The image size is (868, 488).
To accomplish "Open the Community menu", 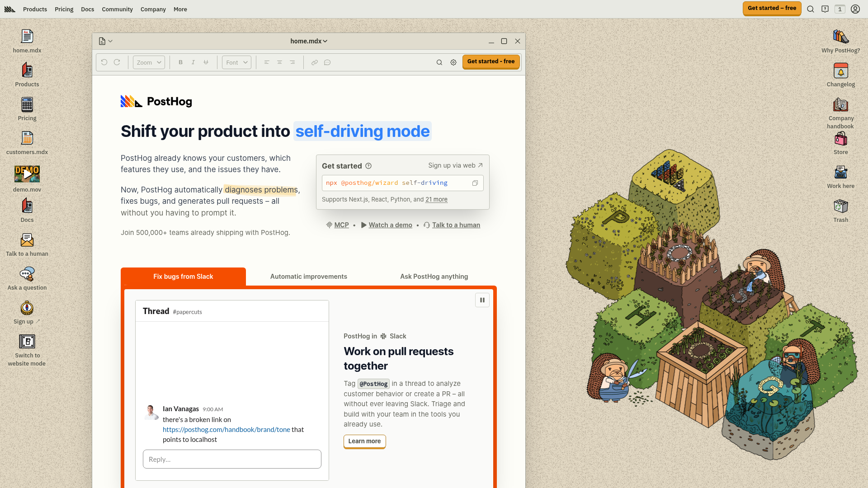I will point(117,9).
